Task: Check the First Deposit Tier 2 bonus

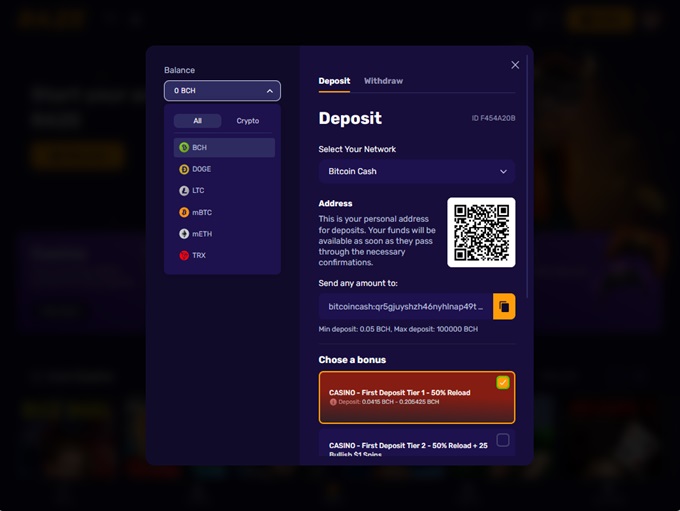Action: pos(503,440)
